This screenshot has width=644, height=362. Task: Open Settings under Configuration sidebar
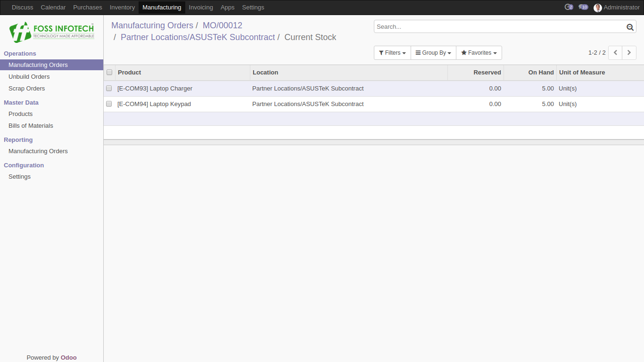tap(51, 177)
